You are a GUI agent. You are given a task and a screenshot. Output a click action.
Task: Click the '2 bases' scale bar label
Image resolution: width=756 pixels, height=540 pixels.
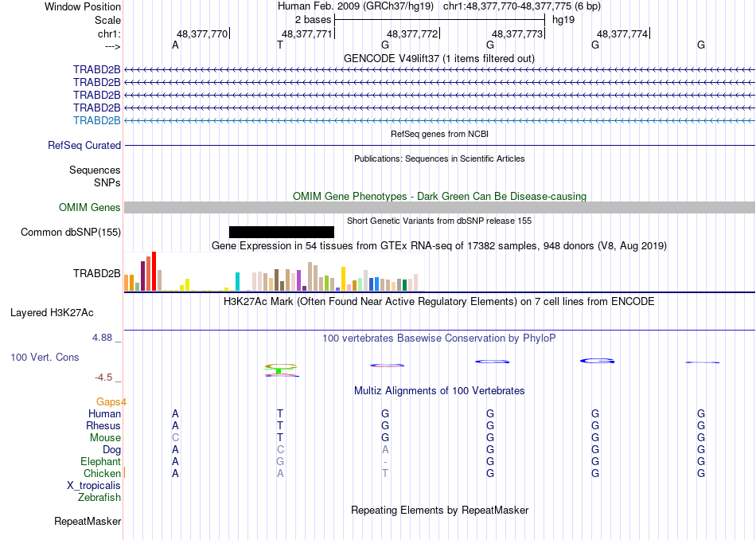click(x=314, y=20)
